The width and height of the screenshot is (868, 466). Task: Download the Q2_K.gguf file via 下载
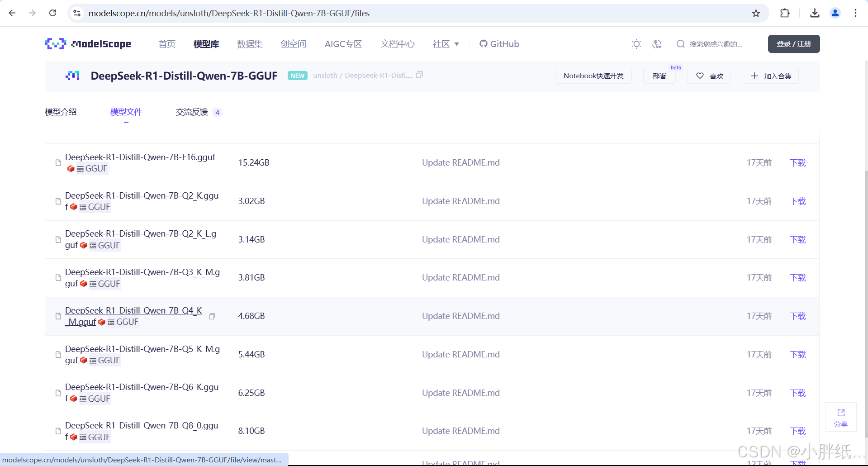point(798,201)
